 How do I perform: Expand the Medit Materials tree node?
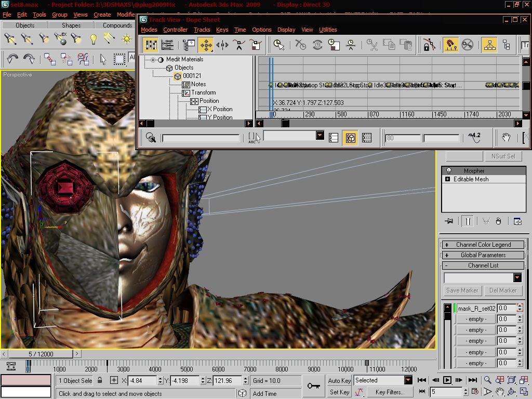pos(153,60)
